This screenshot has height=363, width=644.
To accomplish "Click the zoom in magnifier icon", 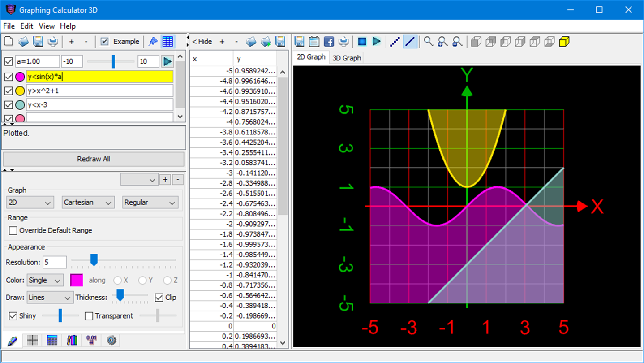I will 442,42.
